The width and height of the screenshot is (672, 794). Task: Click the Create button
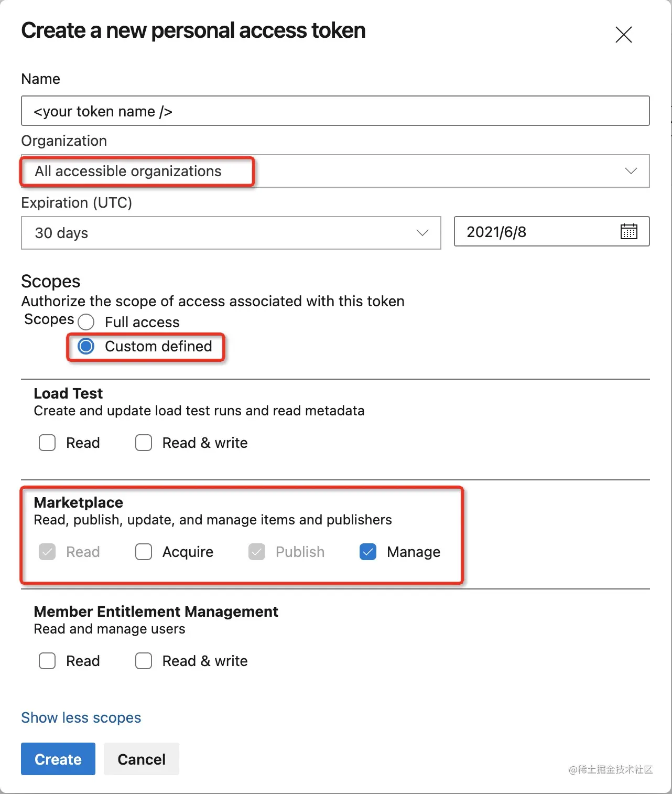point(58,759)
